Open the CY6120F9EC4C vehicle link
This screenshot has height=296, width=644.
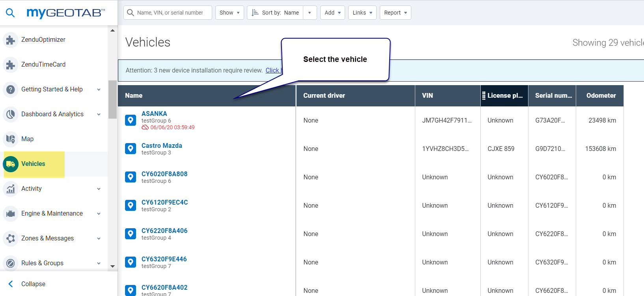coord(165,202)
